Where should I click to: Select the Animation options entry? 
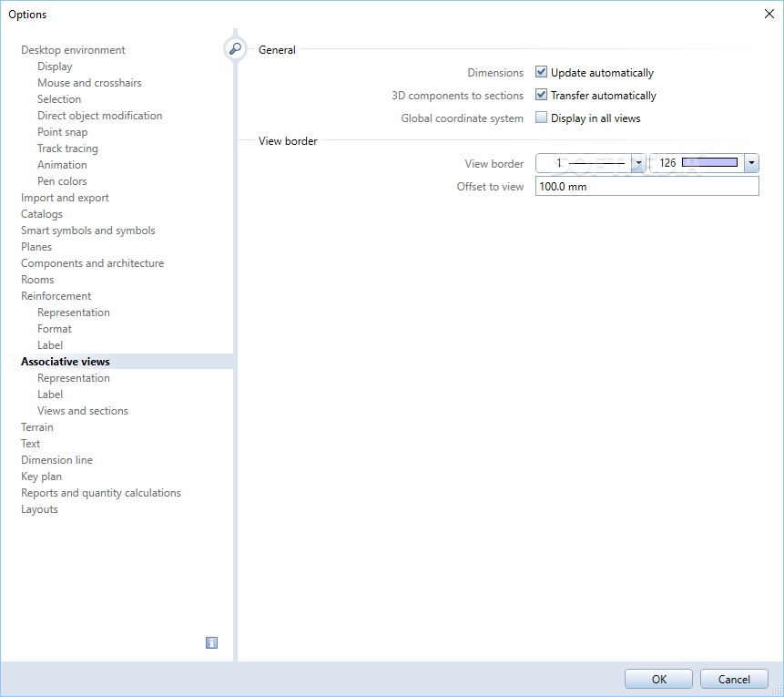coord(62,165)
